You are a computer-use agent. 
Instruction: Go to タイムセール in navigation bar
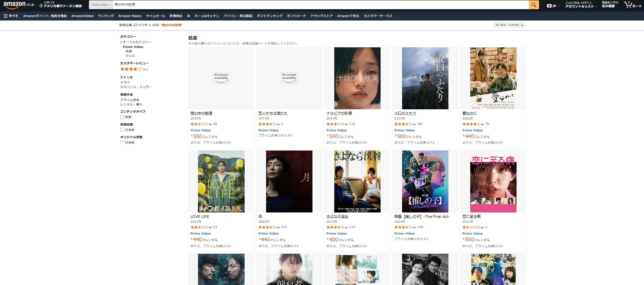coord(155,16)
